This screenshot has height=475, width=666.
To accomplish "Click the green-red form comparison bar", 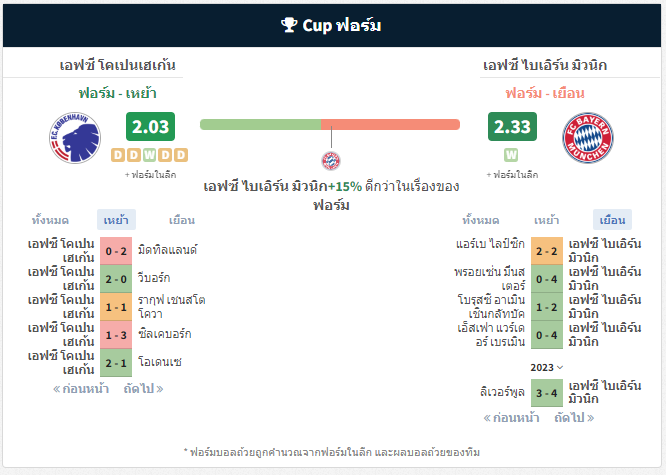I will pos(330,124).
